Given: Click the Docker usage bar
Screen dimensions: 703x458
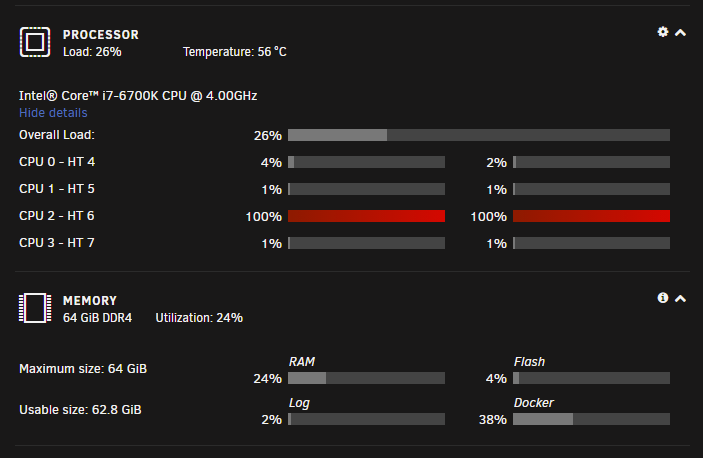Looking at the screenshot, I should pos(591,419).
